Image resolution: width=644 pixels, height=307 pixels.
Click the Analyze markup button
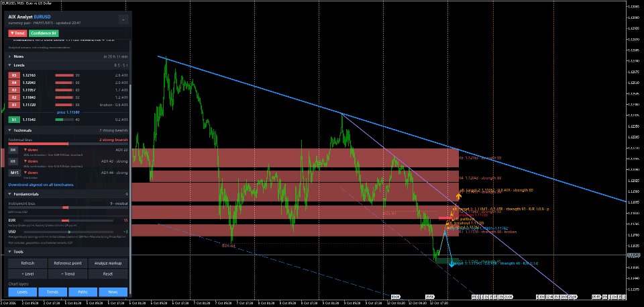coord(108,263)
